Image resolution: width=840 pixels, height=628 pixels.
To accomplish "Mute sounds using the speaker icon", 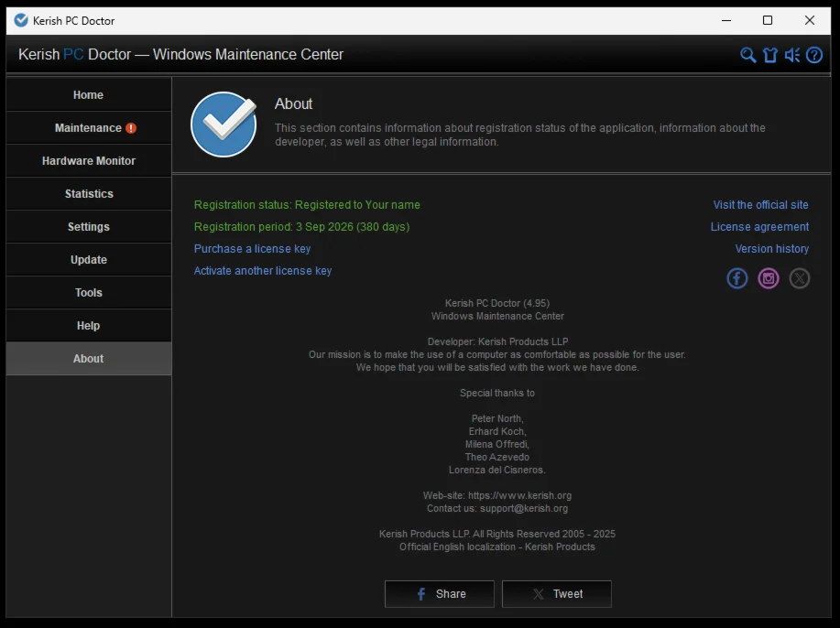I will point(792,55).
